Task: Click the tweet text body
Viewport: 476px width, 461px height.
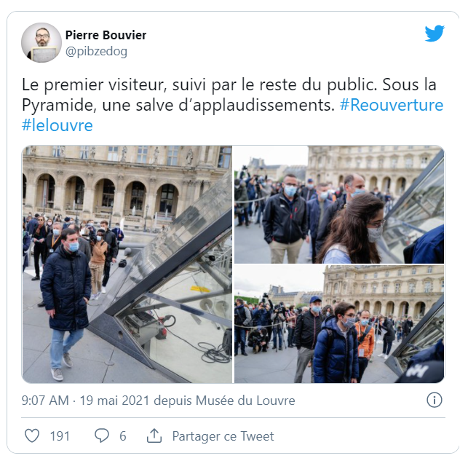Action: point(232,105)
